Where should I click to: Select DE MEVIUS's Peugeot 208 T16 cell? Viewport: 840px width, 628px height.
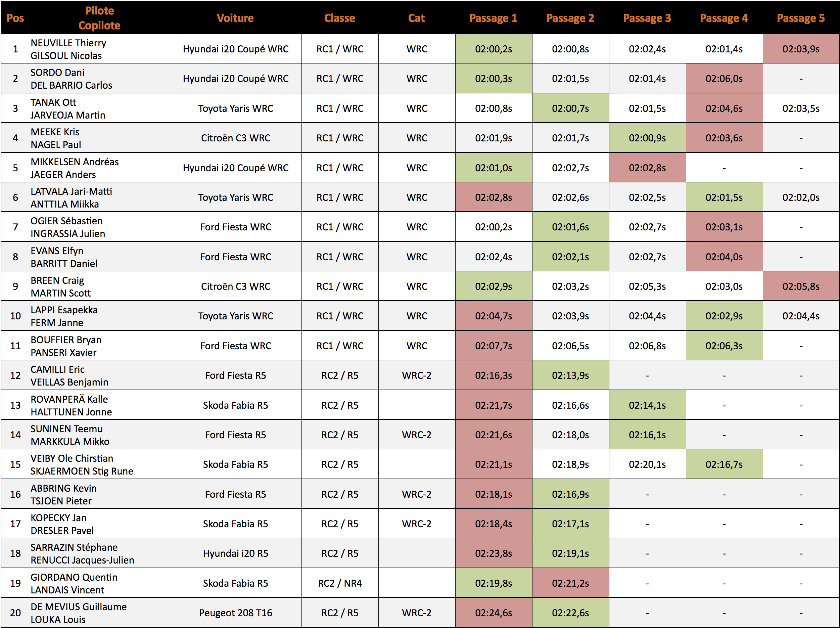point(235,613)
